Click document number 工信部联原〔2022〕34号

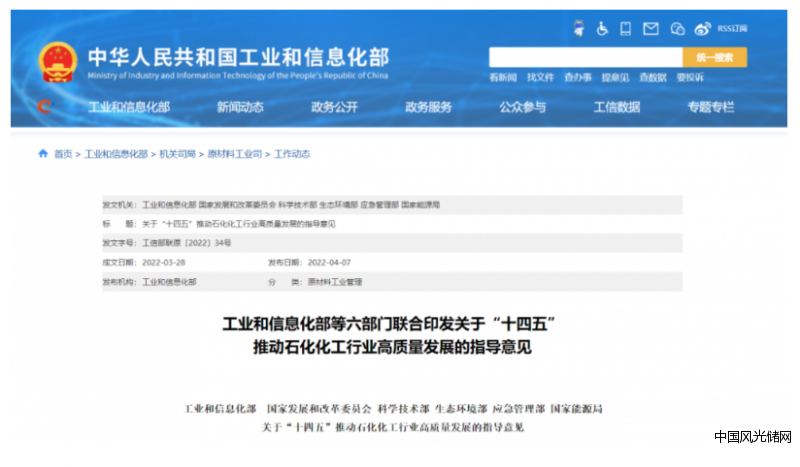point(187,243)
